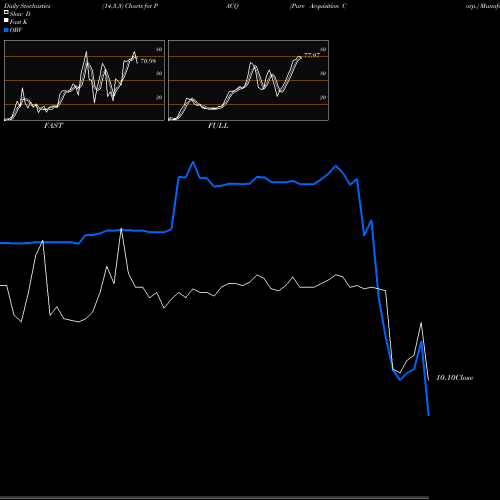The height and width of the screenshot is (500, 500).
Task: Click the 80 axis label in FAST chart
Action: click(x=159, y=49)
